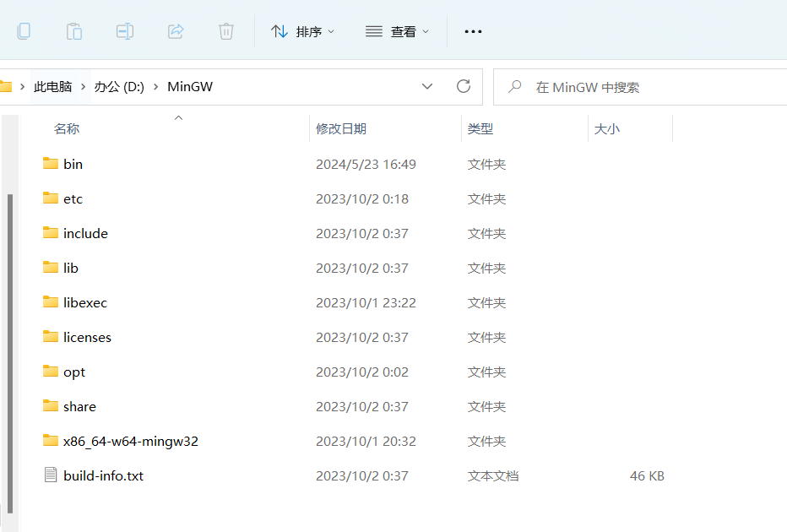Open the three-dot more options menu
787x532 pixels.
pos(473,31)
